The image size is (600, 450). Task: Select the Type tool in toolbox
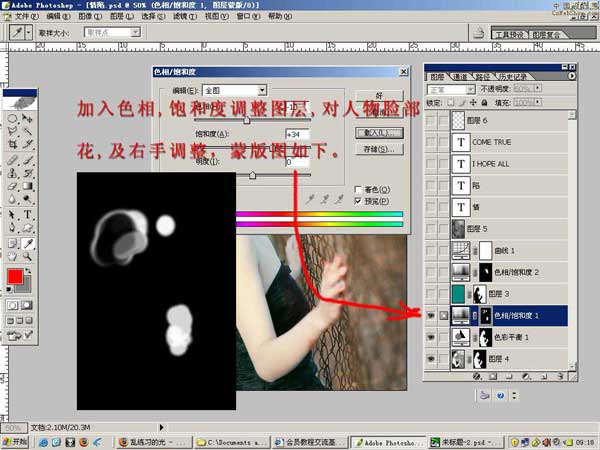tap(27, 215)
